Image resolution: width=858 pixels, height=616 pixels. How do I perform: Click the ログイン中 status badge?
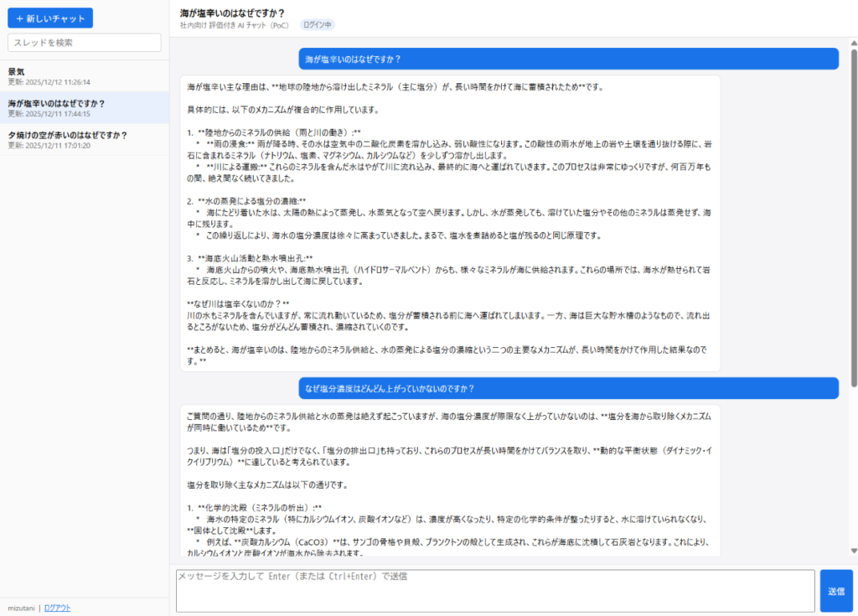point(318,25)
